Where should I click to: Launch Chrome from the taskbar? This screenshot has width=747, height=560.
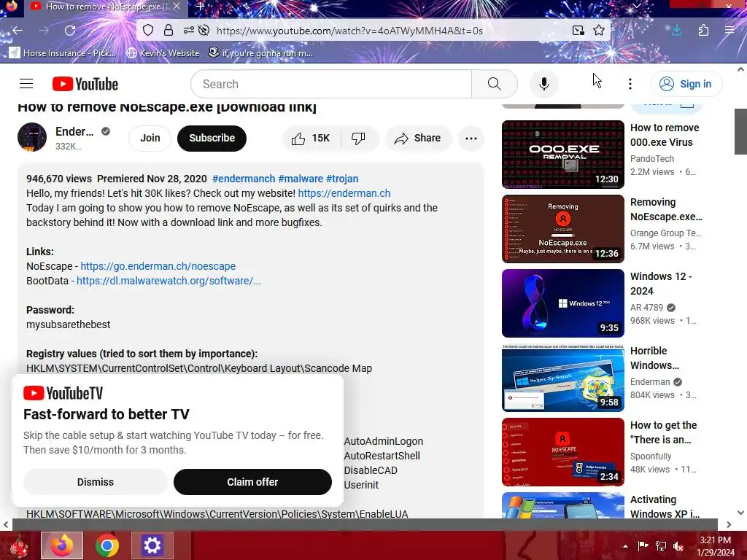click(107, 545)
